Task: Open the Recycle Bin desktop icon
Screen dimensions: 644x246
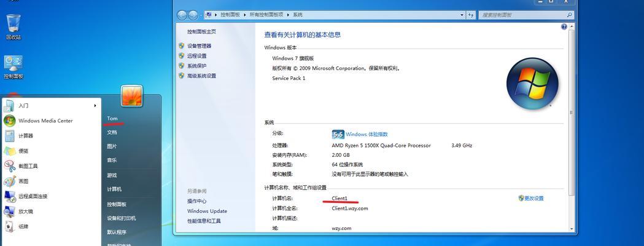Action: pos(13,26)
